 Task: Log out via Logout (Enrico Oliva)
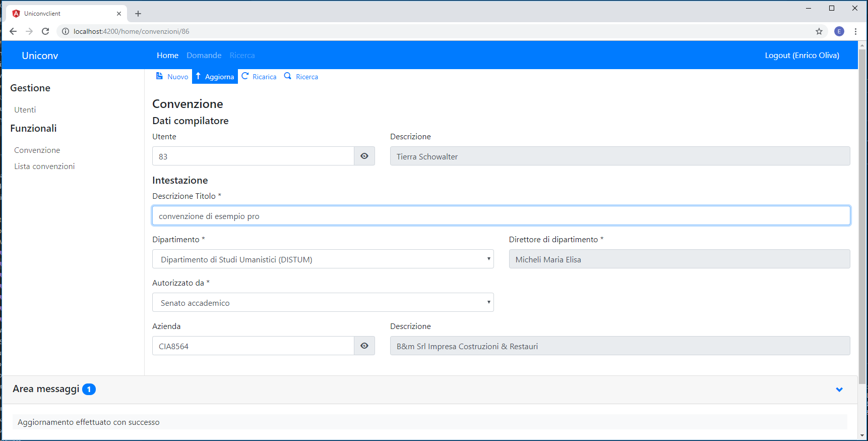coord(802,56)
